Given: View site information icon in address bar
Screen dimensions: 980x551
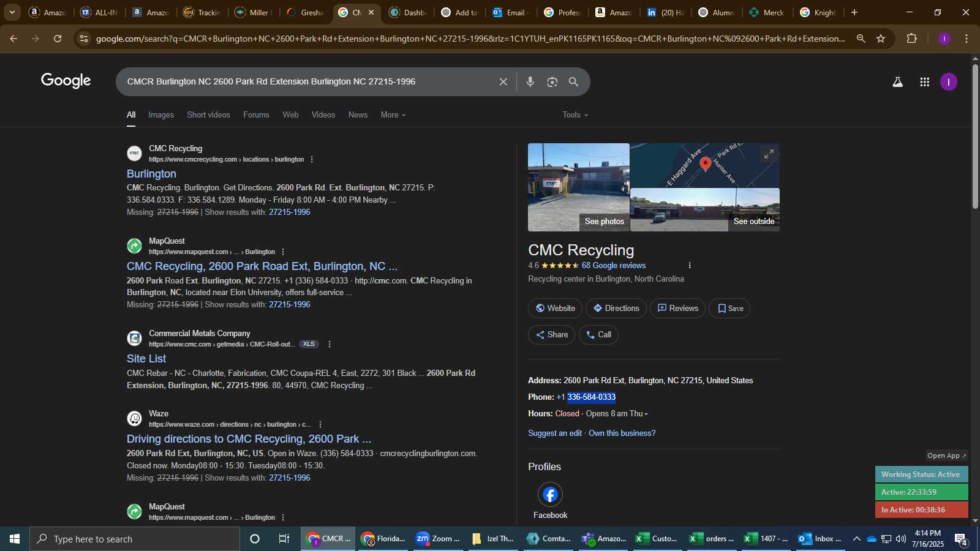Looking at the screenshot, I should pos(84,39).
